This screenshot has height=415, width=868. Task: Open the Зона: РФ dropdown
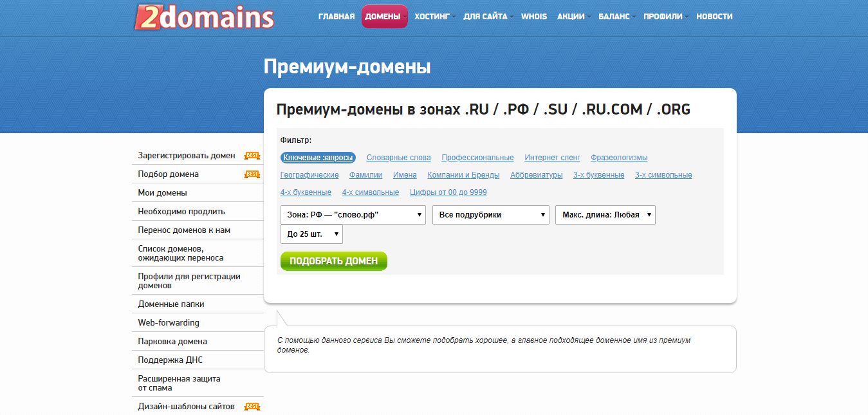point(353,215)
